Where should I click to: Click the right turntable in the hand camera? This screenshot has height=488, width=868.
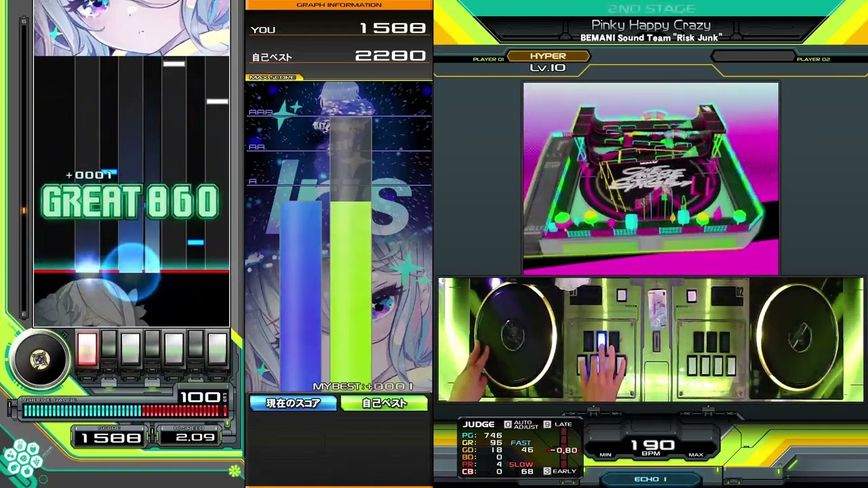point(798,338)
